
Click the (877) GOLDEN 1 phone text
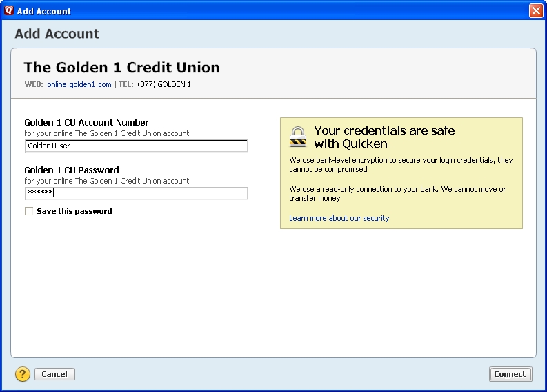(164, 84)
